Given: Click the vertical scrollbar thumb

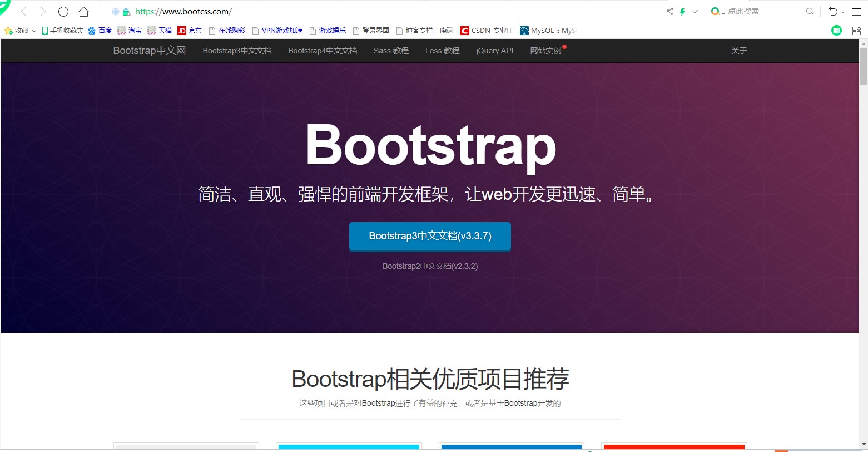Looking at the screenshot, I should (x=864, y=66).
